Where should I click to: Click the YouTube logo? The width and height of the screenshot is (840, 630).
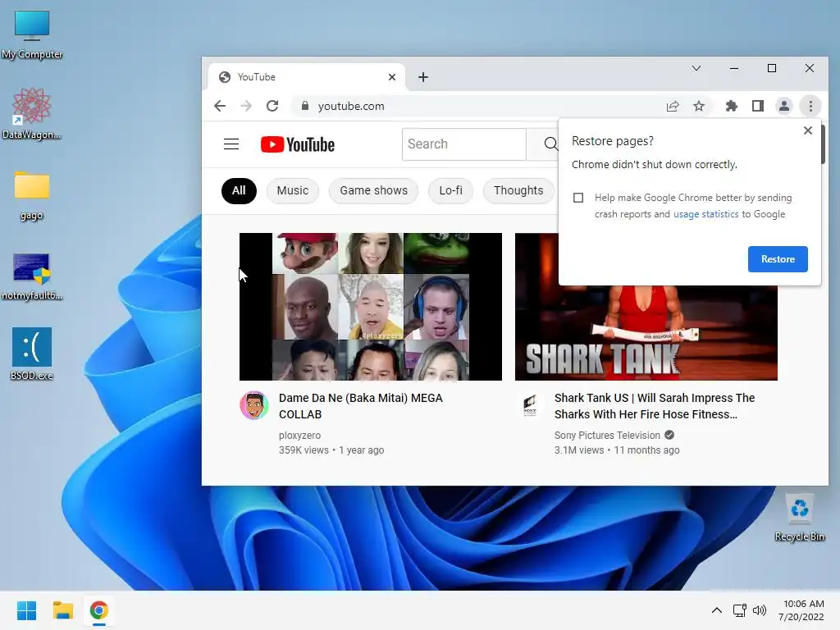[x=297, y=144]
